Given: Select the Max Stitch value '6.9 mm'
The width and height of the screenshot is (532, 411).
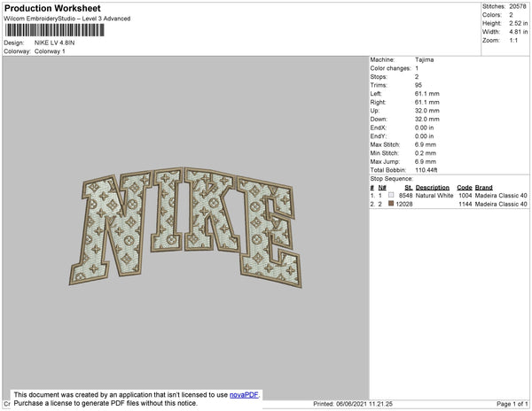Looking at the screenshot, I should click(426, 144).
